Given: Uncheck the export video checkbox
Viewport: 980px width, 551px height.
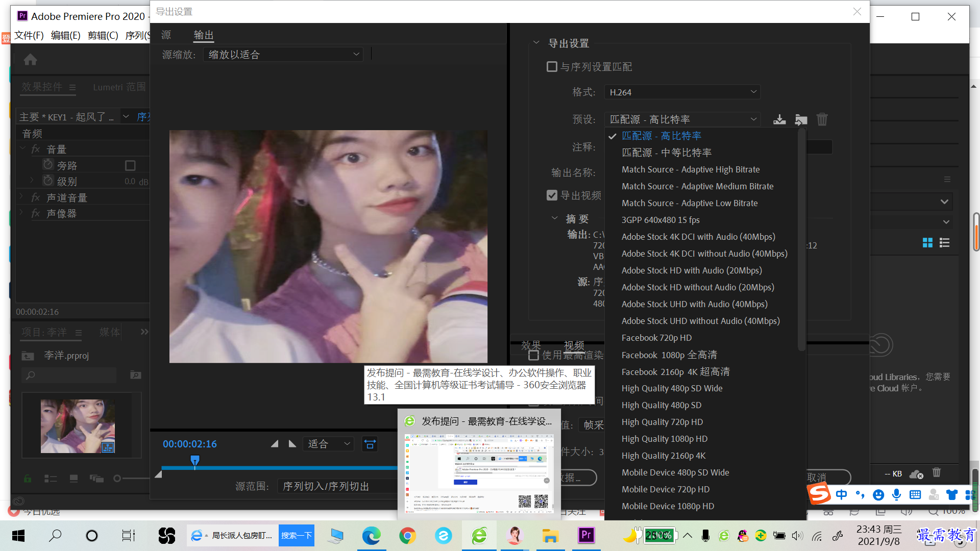Looking at the screenshot, I should coord(552,195).
